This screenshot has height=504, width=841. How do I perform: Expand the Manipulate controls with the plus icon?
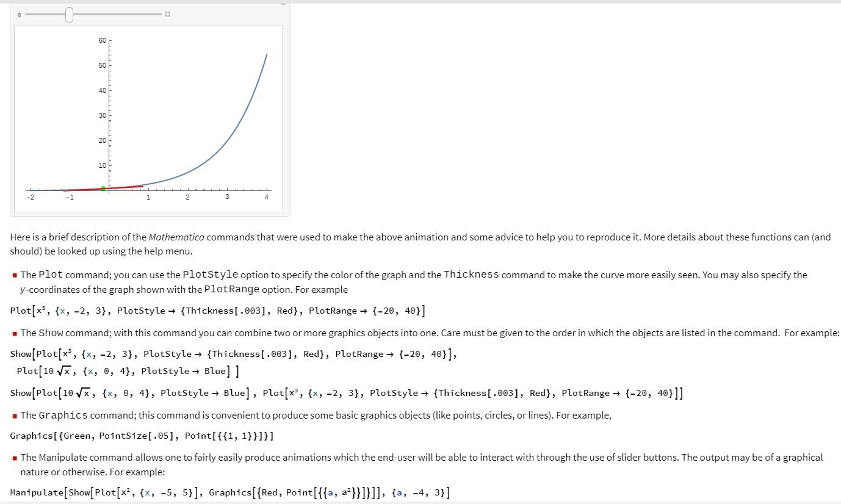point(167,13)
